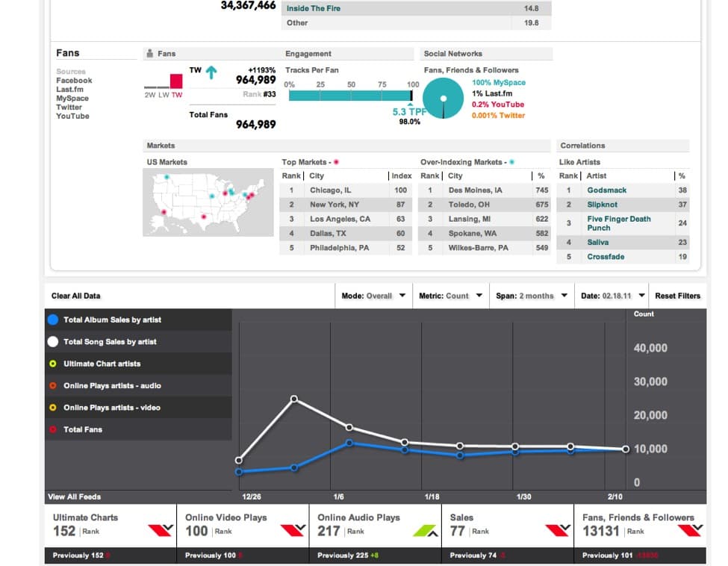Image resolution: width=728 pixels, height=566 pixels.
Task: Click the Social Networks pie chart
Action: click(443, 98)
